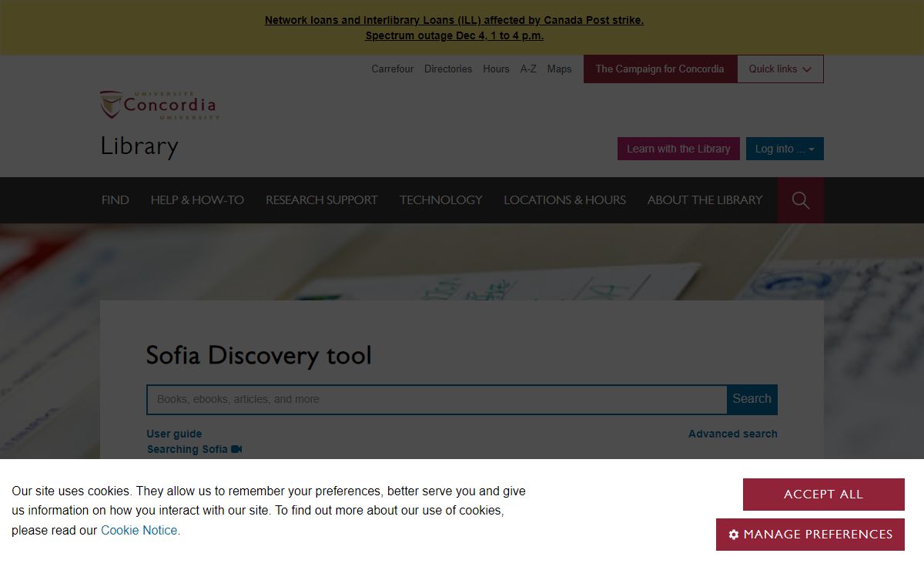Open ABOUT THE LIBRARY menu
924x570 pixels.
pos(705,200)
